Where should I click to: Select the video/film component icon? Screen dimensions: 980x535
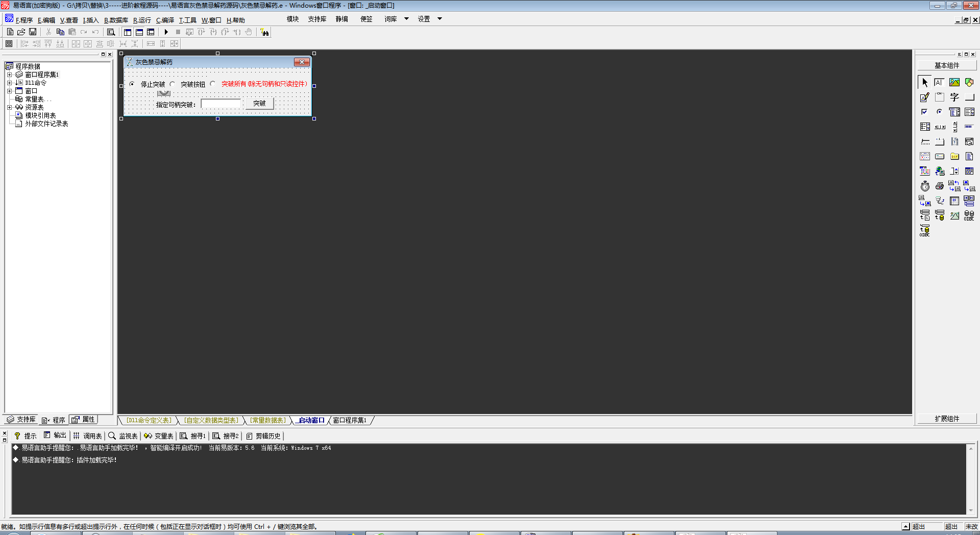click(x=954, y=141)
